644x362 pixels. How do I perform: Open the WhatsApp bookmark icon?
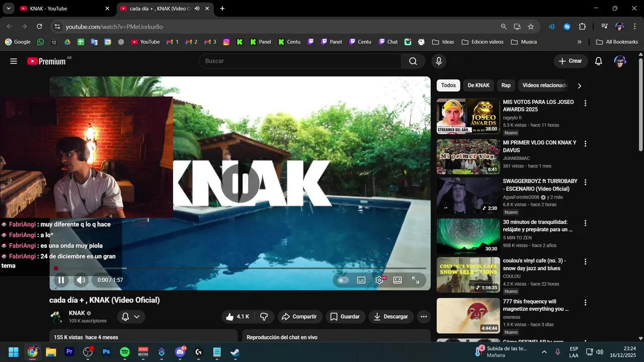click(40, 42)
